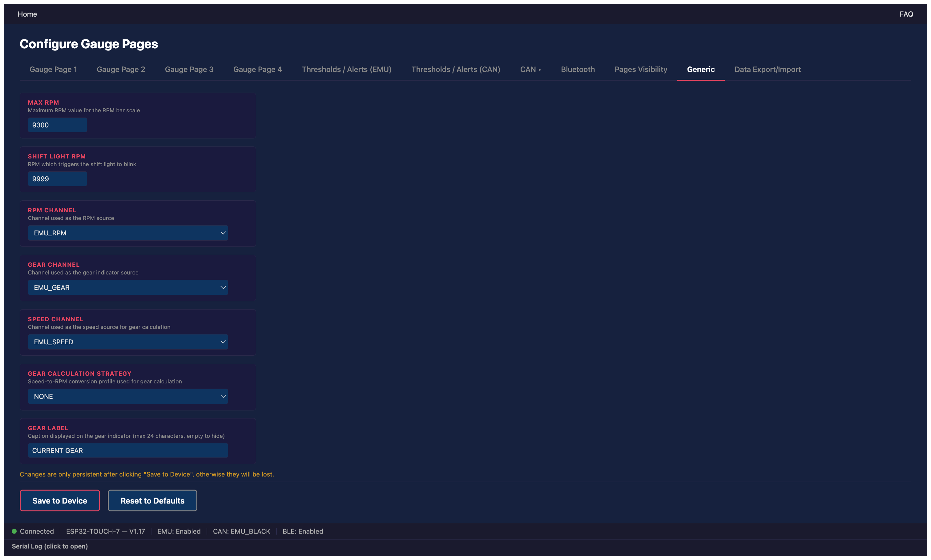Click the EMU: Enabled status entry

[179, 531]
